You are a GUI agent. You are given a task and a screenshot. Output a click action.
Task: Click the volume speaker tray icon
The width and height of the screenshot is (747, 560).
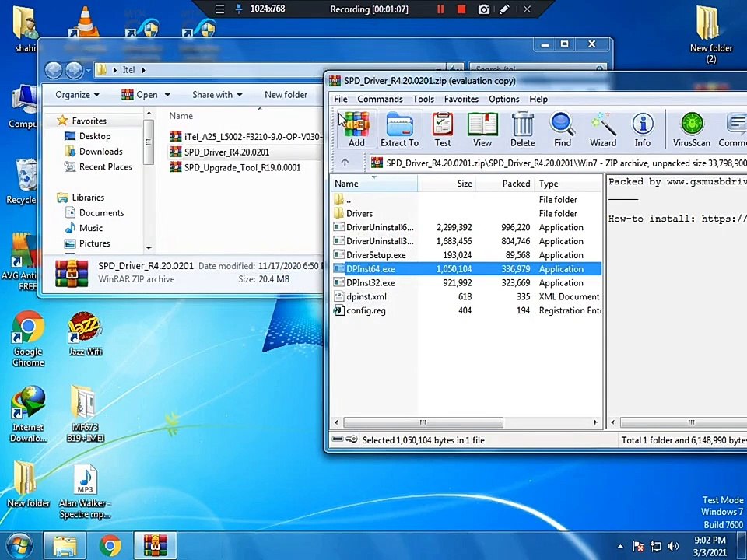pos(674,546)
